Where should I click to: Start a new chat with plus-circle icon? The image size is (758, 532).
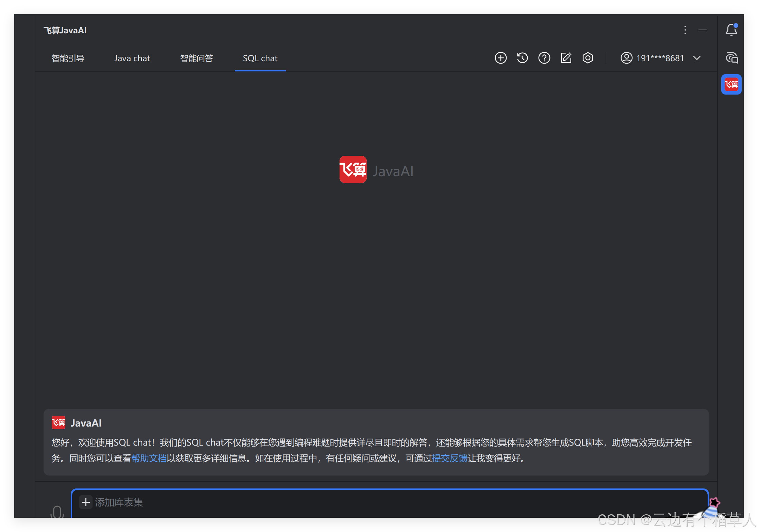click(500, 58)
